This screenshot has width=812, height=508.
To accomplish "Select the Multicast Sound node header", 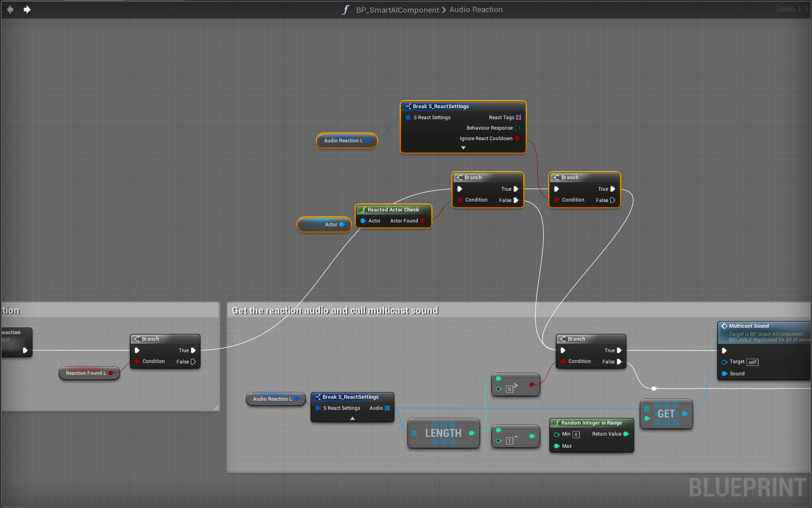I will point(749,326).
